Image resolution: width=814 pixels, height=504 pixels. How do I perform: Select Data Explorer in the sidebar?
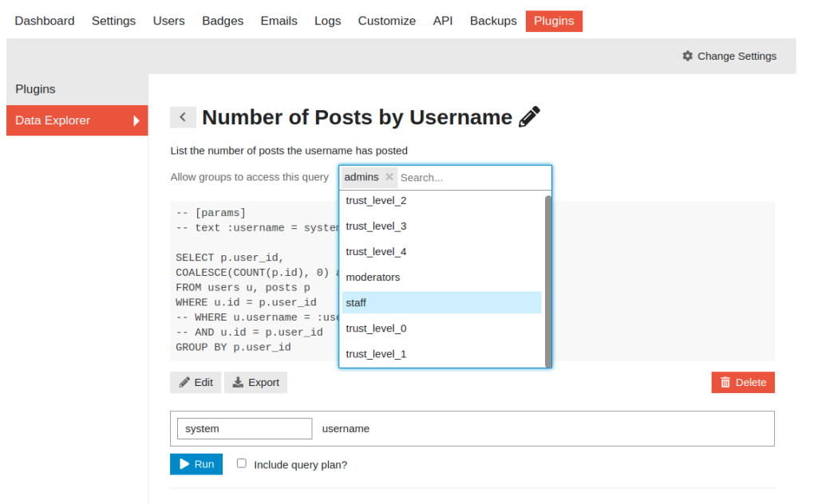pyautogui.click(x=77, y=120)
